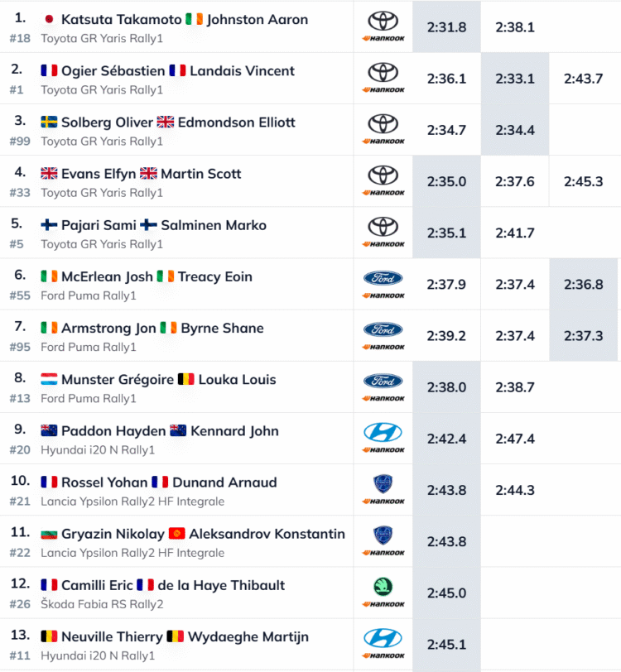Select co-driver Wydaeghe Martijn
Image resolution: width=621 pixels, height=672 pixels.
[x=248, y=636]
